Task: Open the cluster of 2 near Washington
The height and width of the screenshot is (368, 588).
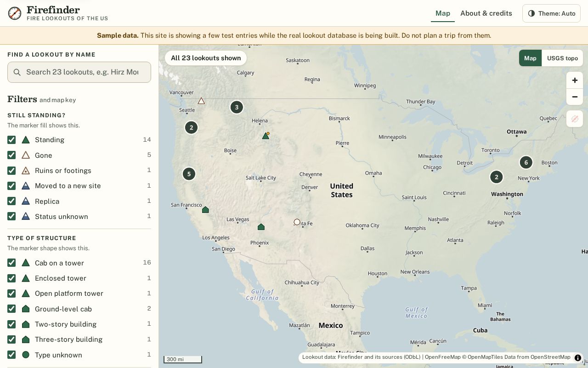Action: [496, 177]
